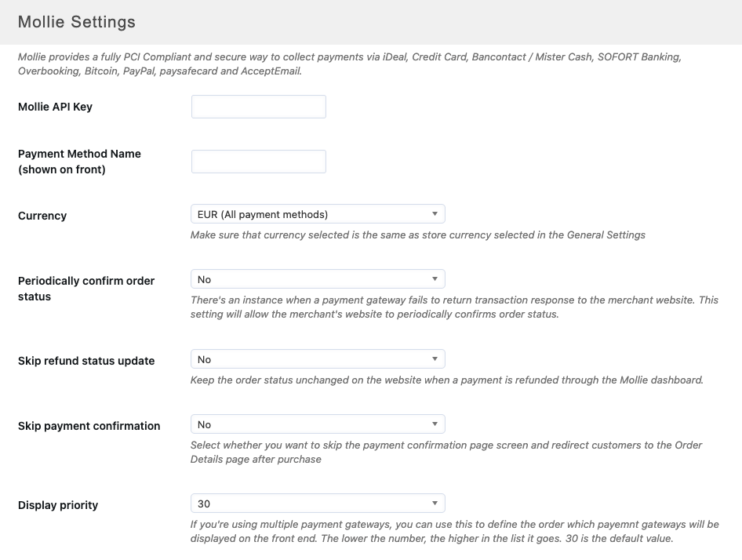
Task: Open the Skip refund status update dropdown
Action: [317, 359]
